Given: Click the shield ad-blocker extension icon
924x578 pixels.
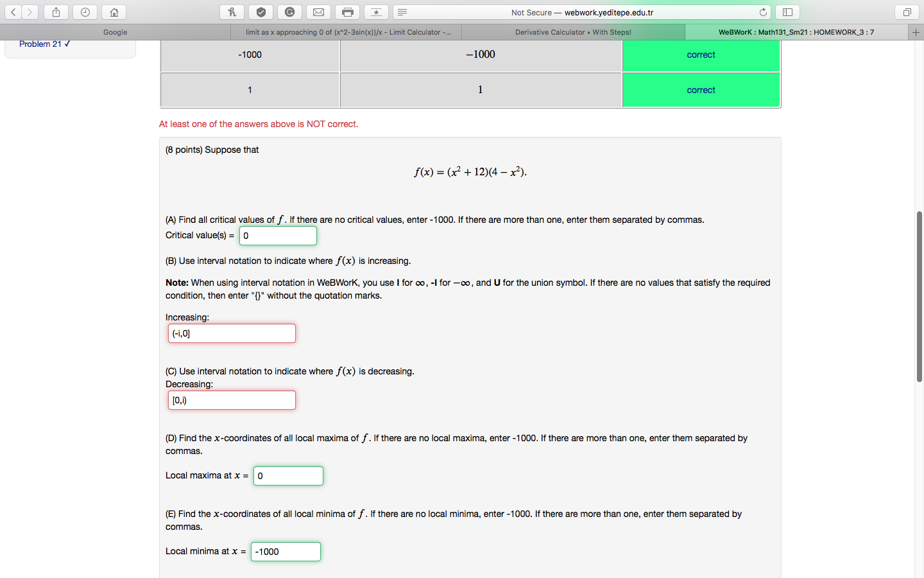Looking at the screenshot, I should (261, 12).
